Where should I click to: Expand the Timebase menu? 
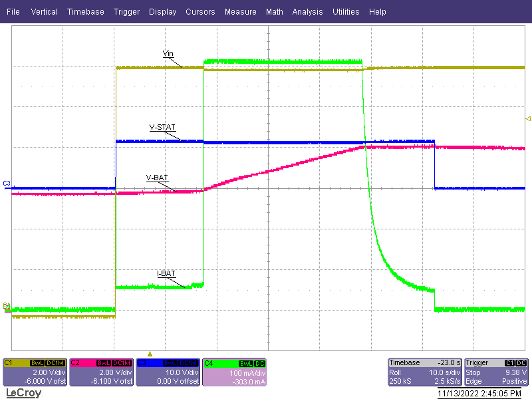point(85,12)
